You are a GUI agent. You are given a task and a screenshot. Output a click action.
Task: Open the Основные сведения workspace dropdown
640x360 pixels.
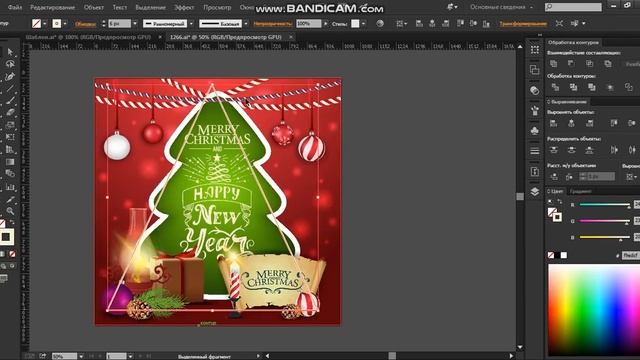tap(501, 7)
